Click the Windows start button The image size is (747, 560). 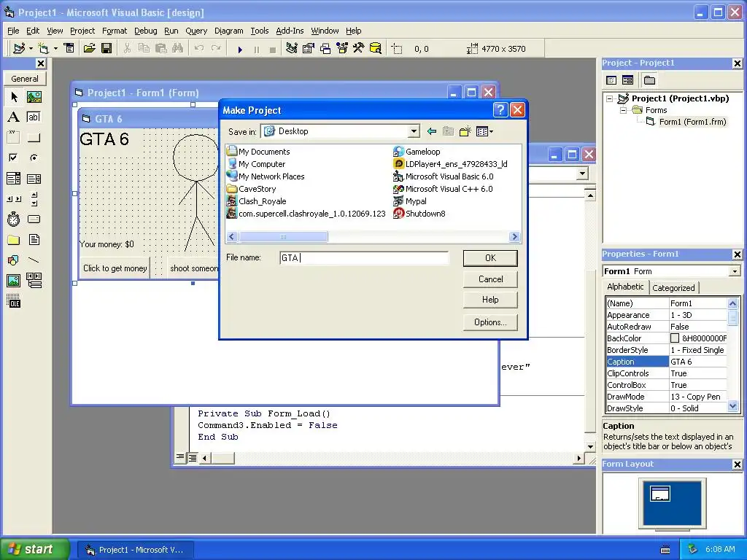[35, 549]
